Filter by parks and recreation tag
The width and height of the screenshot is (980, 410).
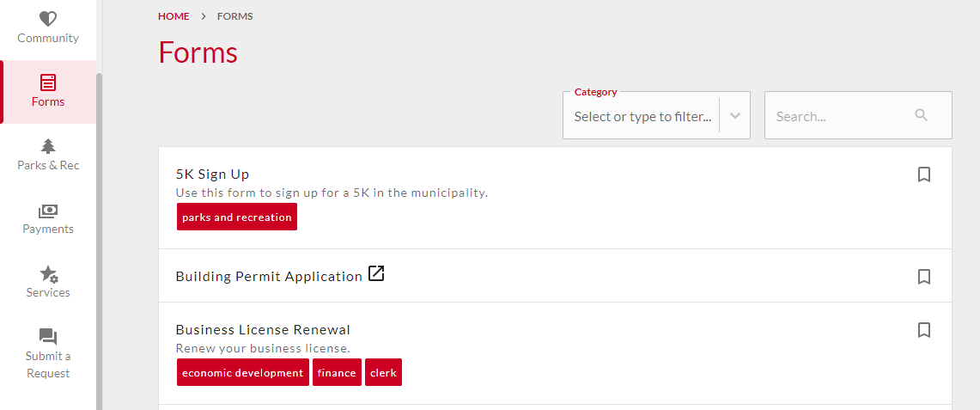coord(237,217)
